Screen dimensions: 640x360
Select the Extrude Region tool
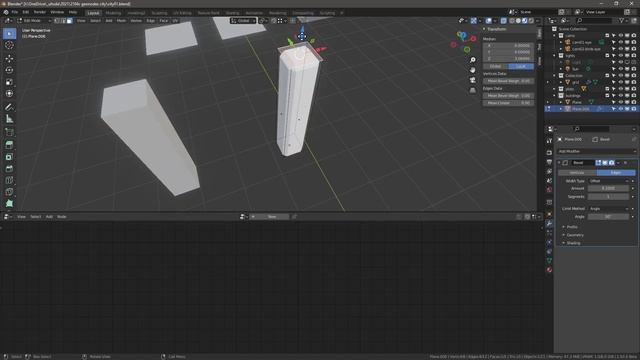(x=9, y=145)
